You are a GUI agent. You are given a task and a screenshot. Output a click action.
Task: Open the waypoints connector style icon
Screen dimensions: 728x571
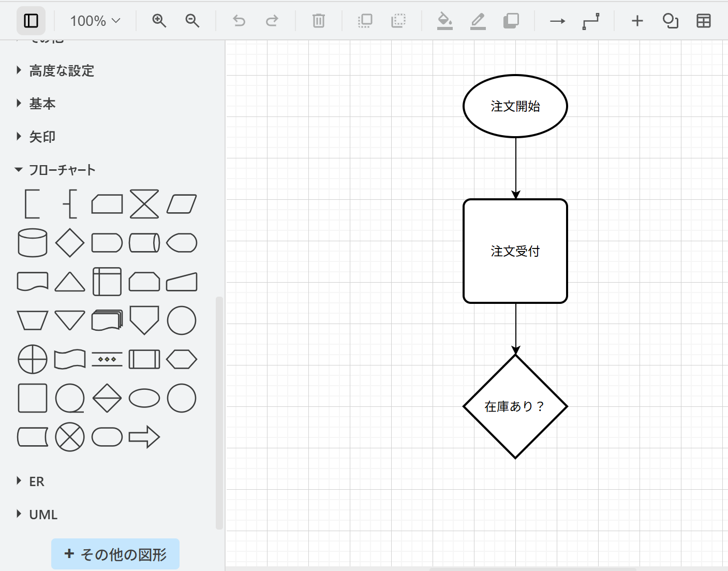(x=590, y=21)
